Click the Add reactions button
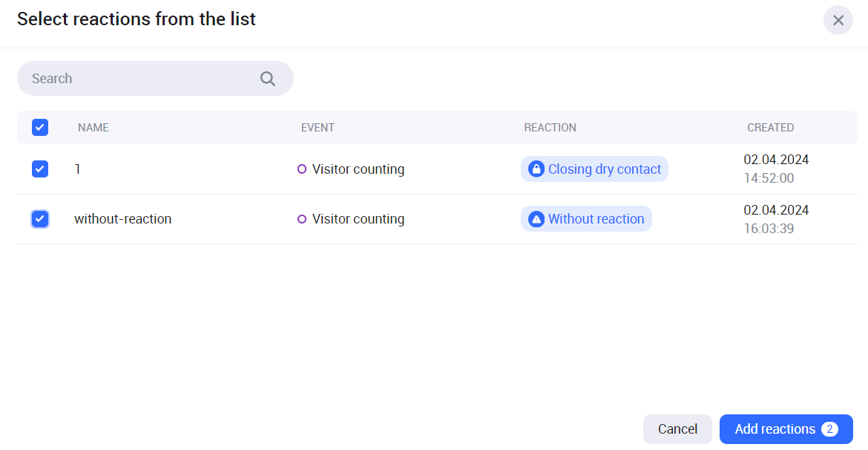This screenshot has width=868, height=450. pos(775,429)
